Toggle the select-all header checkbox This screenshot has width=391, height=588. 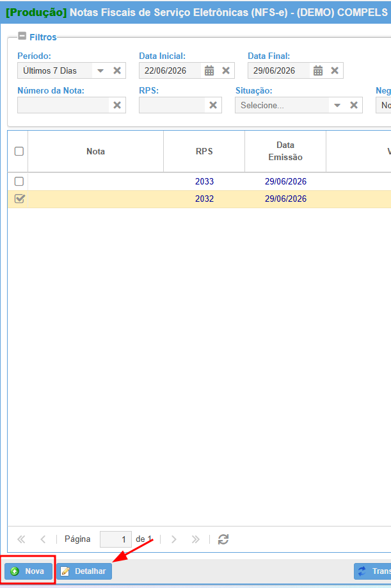[x=19, y=151]
